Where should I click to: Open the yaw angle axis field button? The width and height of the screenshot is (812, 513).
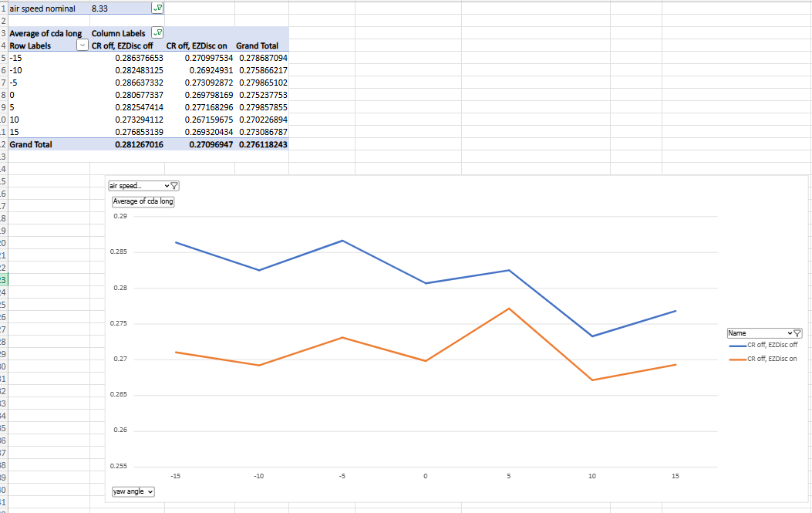pyautogui.click(x=132, y=491)
